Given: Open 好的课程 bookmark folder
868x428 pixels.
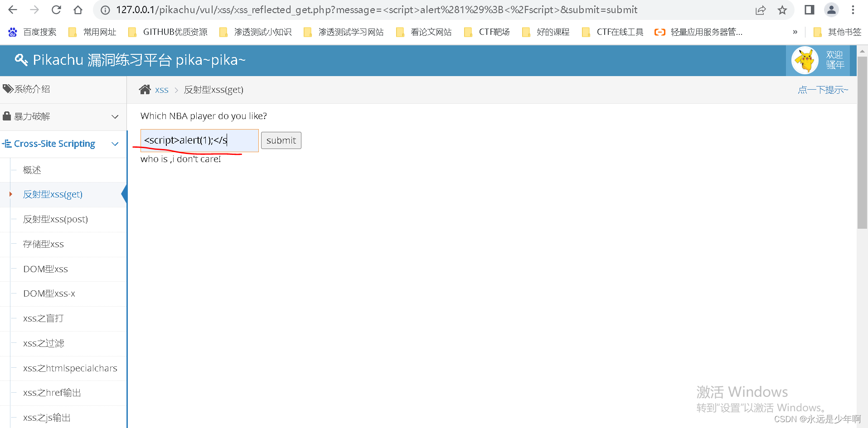Looking at the screenshot, I should pos(546,32).
